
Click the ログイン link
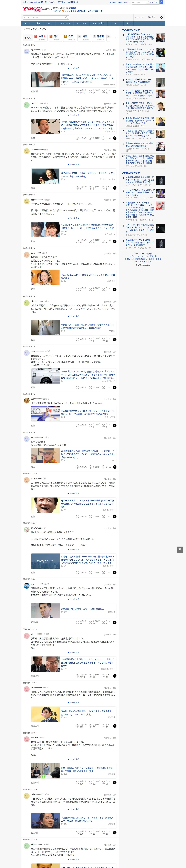click(x=57, y=11)
